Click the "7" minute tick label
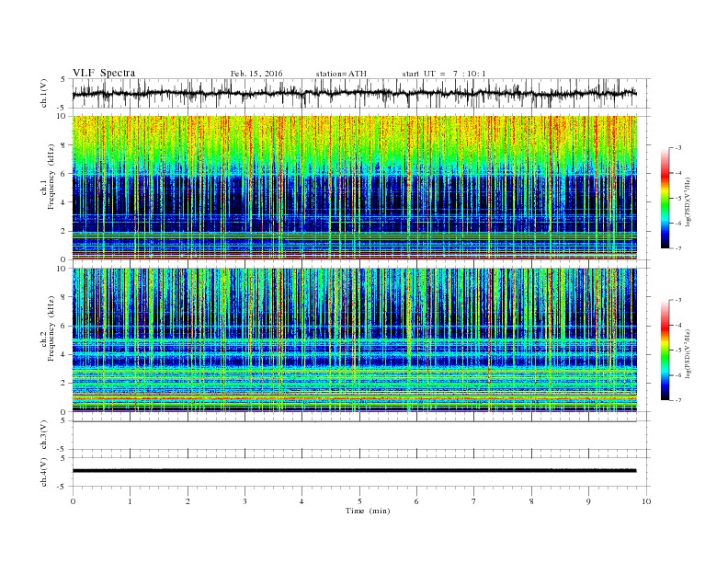Viewport: 728px width, 563px height. pyautogui.click(x=474, y=501)
